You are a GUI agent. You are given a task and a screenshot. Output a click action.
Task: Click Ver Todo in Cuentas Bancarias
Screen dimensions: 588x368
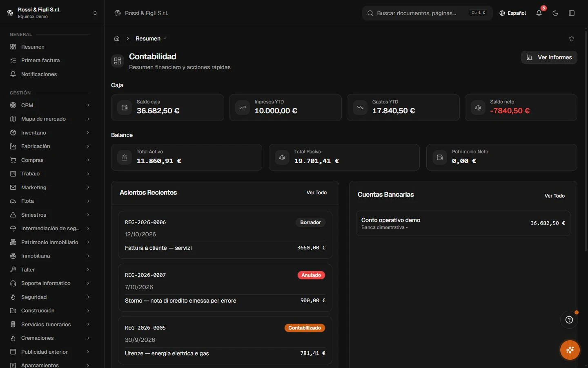tap(555, 196)
